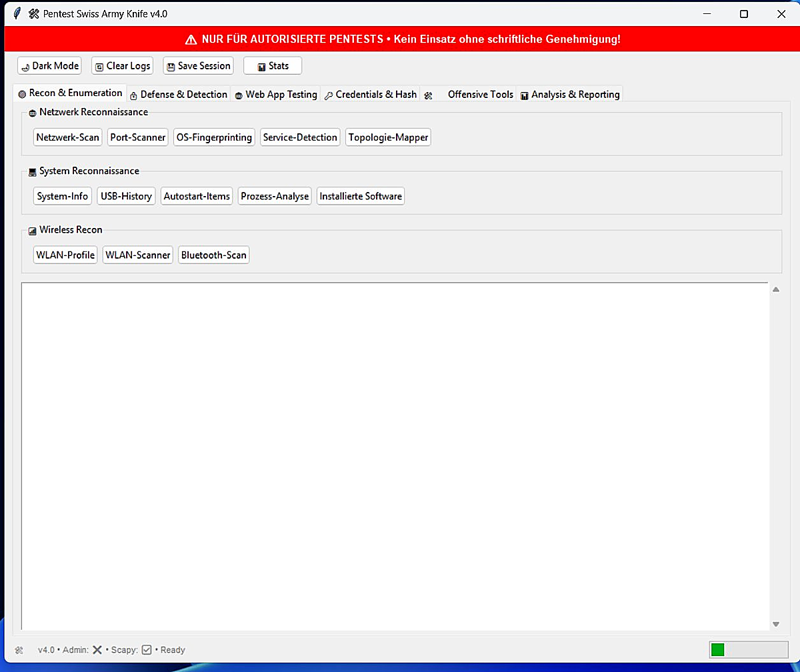Launch the Port-Scanner
This screenshot has height=672, width=800.
[138, 137]
